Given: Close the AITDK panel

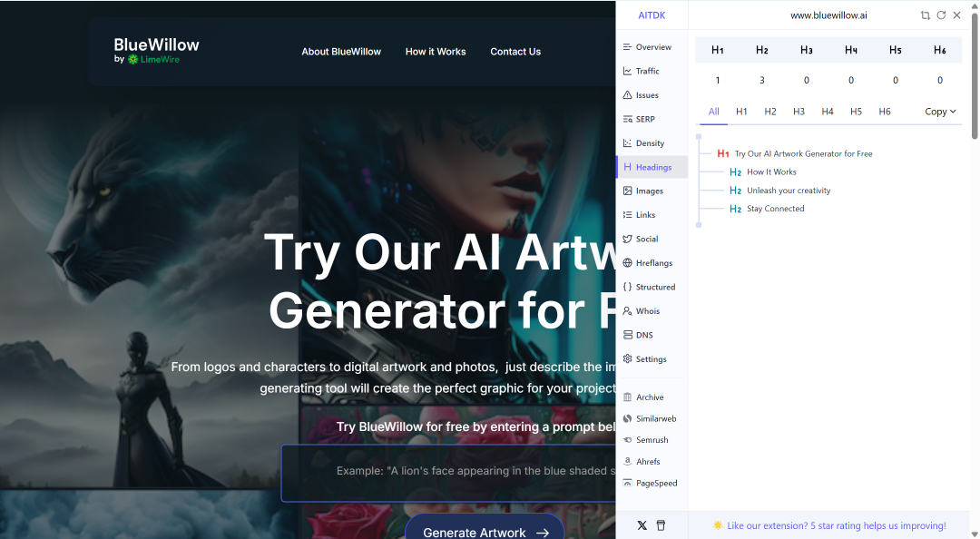Looking at the screenshot, I should [957, 15].
